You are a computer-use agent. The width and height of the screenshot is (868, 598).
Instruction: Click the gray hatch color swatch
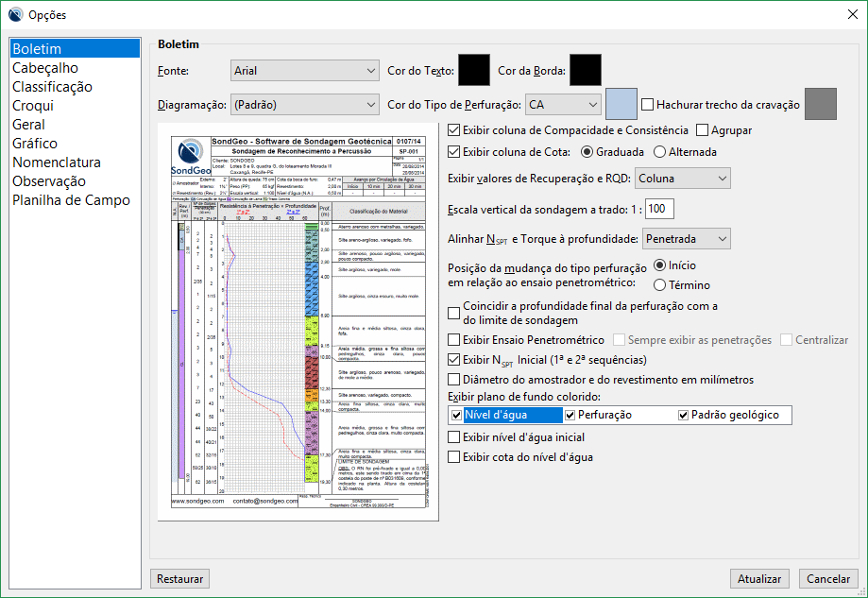(x=821, y=104)
